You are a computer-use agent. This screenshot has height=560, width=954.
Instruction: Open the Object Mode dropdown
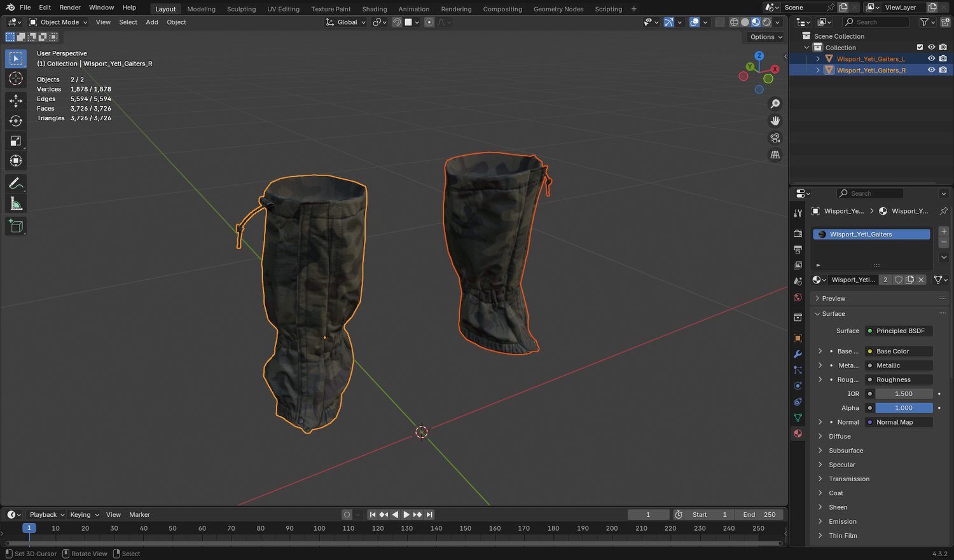59,22
